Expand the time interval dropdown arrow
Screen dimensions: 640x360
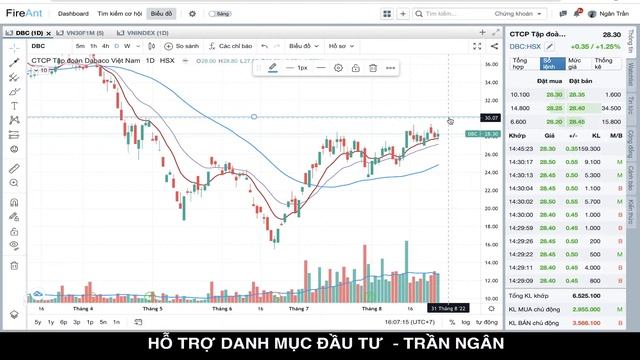click(138, 46)
